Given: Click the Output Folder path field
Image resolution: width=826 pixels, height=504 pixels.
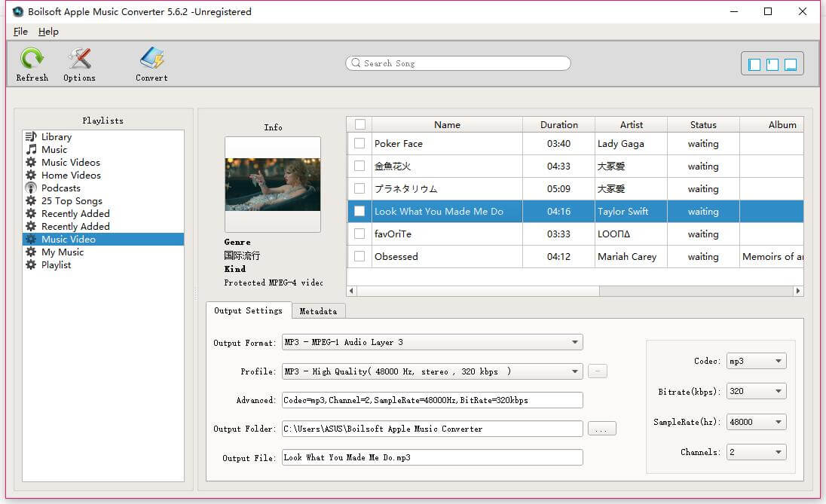Looking at the screenshot, I should [432, 429].
